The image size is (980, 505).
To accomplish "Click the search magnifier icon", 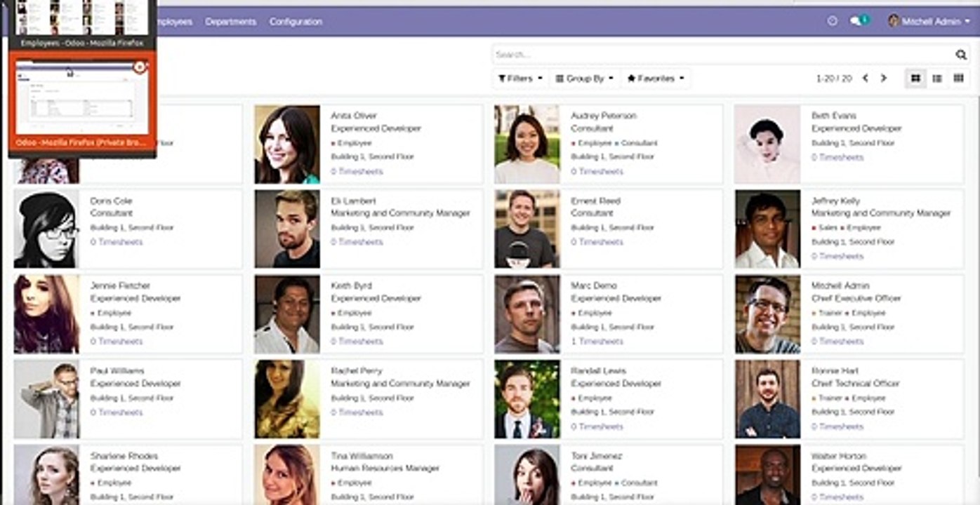I will point(960,55).
